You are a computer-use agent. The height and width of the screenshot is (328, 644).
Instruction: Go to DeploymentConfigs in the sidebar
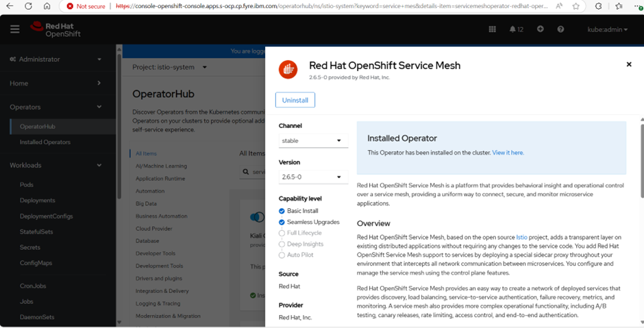(x=47, y=216)
